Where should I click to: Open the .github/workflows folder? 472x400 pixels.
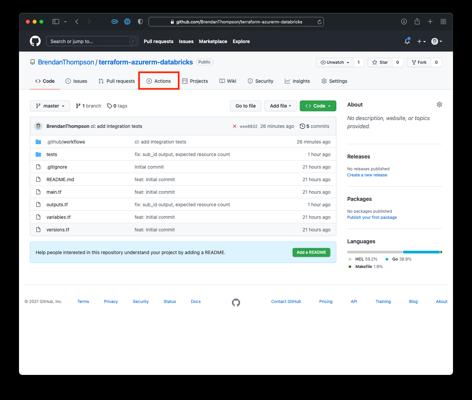tap(66, 142)
